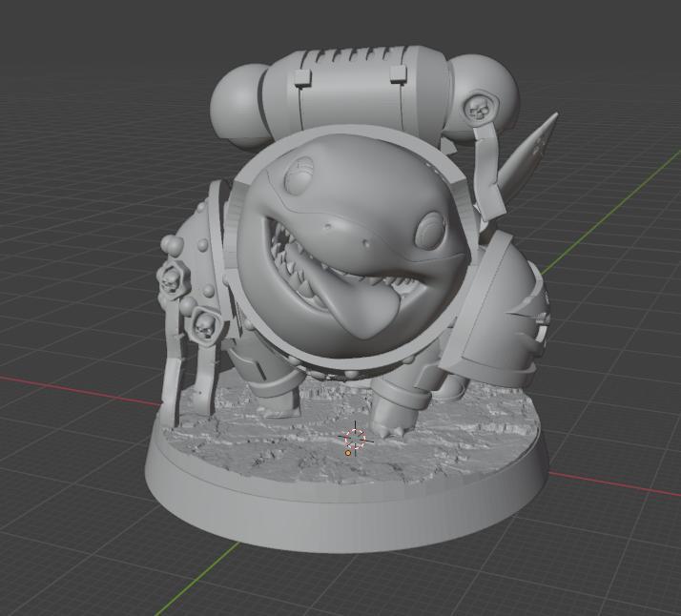Click the orange object origin dot
Viewport: 681px width, 616px height.
click(x=348, y=453)
